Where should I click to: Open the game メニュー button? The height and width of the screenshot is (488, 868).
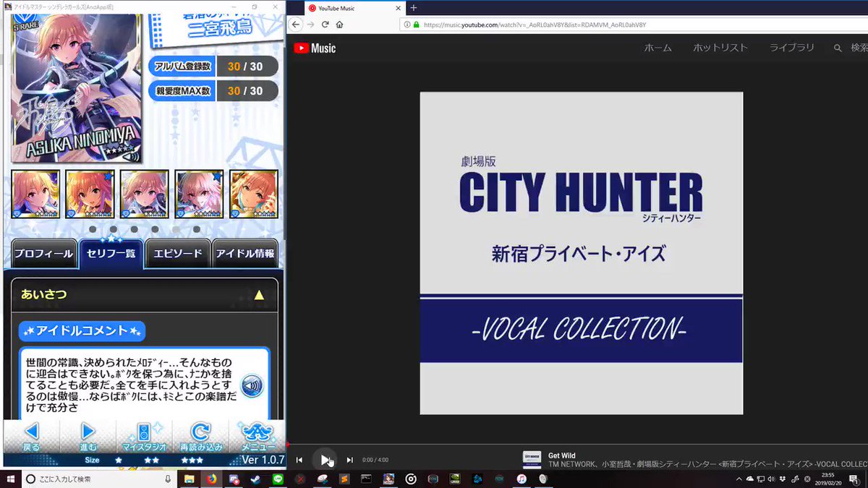coord(257,437)
